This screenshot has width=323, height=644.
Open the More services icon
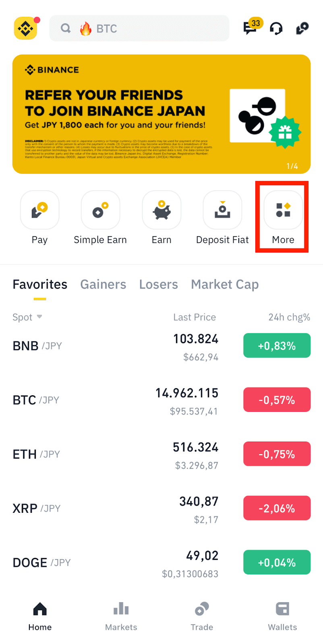pyautogui.click(x=283, y=210)
